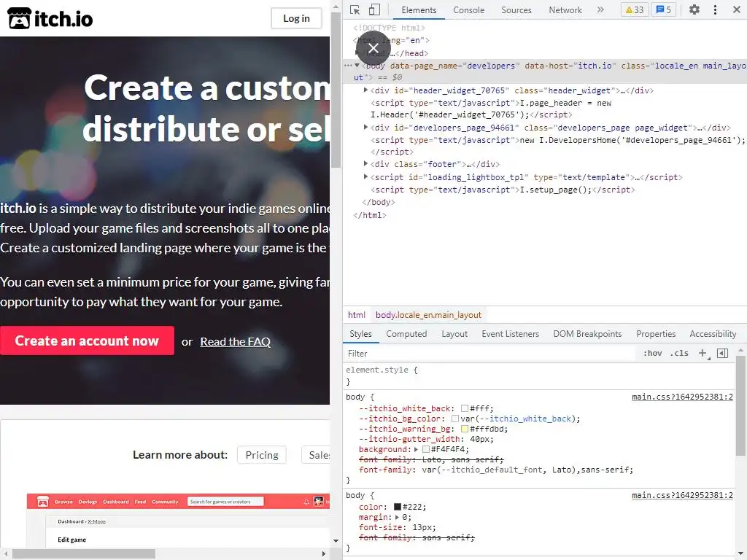The width and height of the screenshot is (747, 560).
Task: Open the Event Listeners tab
Action: (510, 334)
